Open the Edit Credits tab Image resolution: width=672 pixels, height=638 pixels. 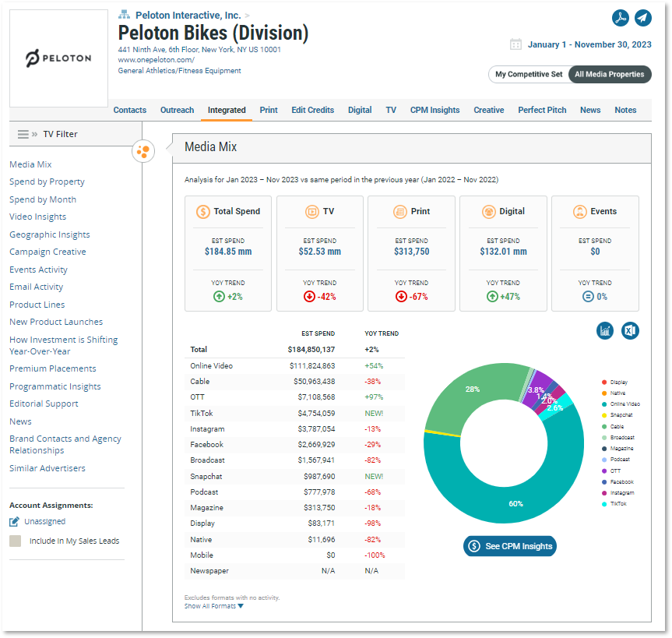312,110
